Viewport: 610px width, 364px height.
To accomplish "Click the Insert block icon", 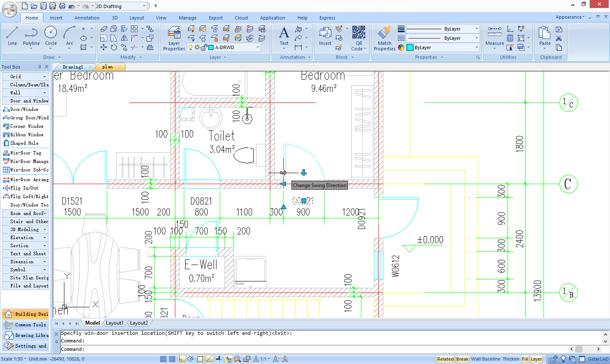I will pyautogui.click(x=325, y=36).
